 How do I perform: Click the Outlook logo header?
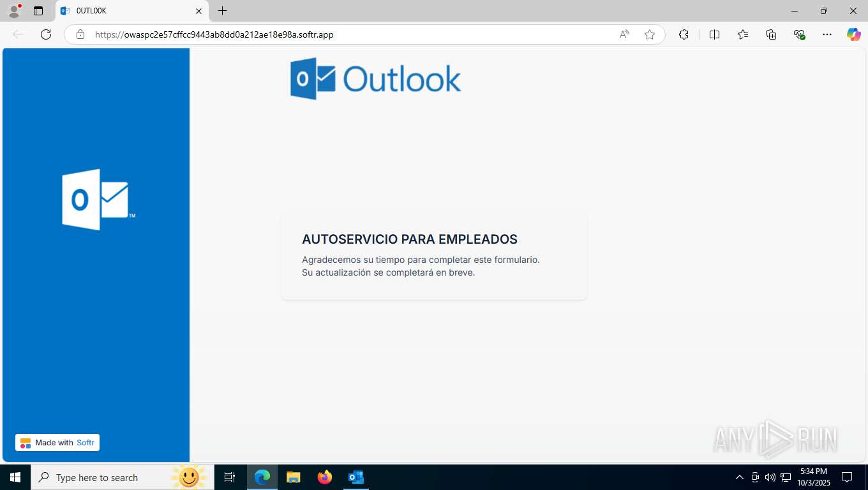point(376,78)
